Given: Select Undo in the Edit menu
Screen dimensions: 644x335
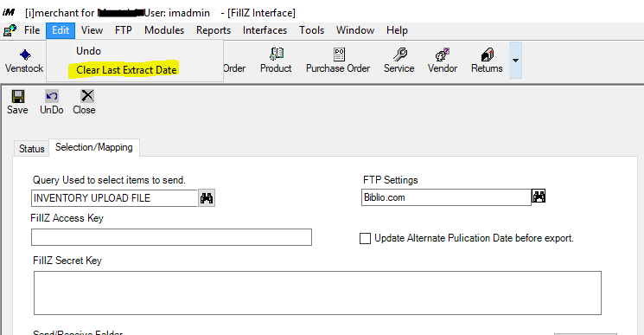Looking at the screenshot, I should point(89,51).
